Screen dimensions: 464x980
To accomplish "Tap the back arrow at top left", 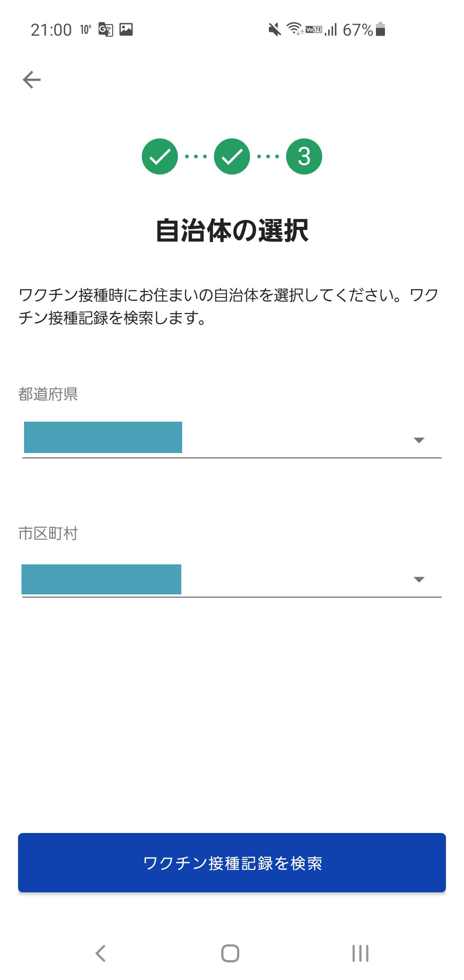I will coord(32,80).
